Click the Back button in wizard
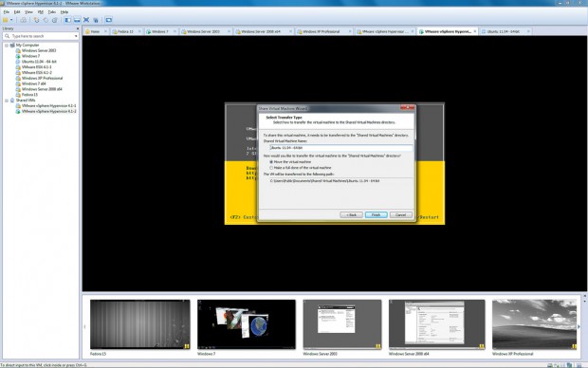This screenshot has width=588, height=368. [351, 215]
